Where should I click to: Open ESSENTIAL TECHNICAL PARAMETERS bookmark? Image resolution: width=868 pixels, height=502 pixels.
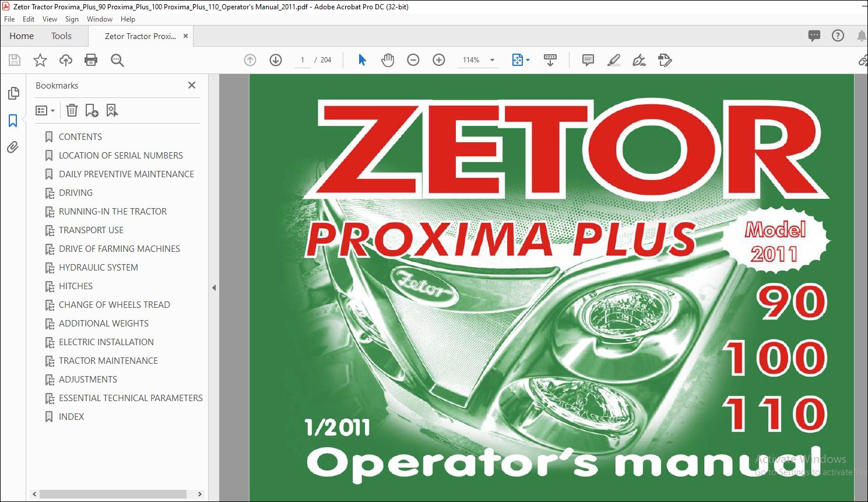[131, 398]
